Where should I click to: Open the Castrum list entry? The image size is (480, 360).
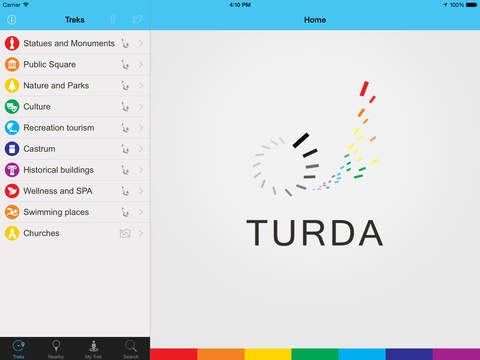click(x=75, y=149)
